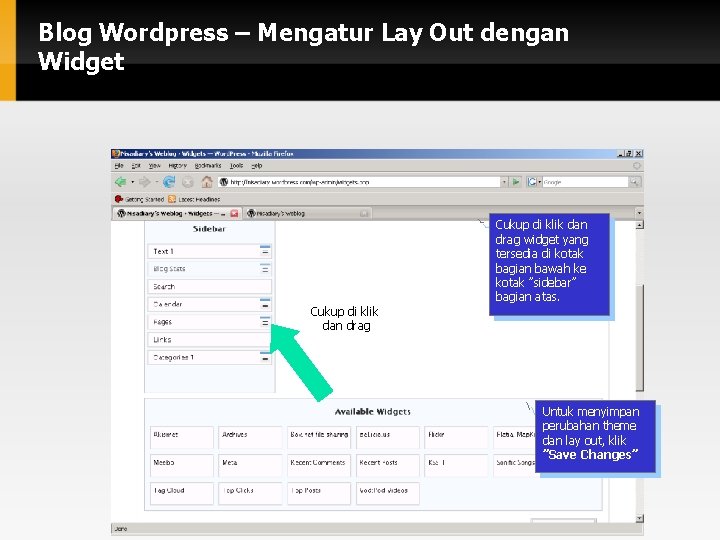
Task: Select the Box.net file sharing widget
Action: click(x=319, y=437)
